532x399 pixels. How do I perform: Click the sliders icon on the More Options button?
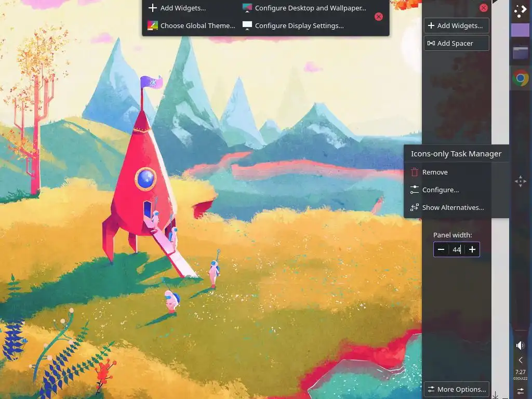coord(431,389)
